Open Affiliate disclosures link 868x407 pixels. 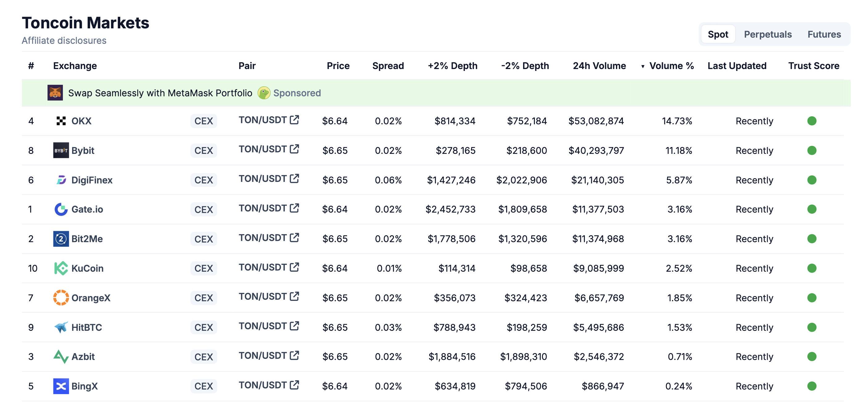pyautogui.click(x=64, y=40)
